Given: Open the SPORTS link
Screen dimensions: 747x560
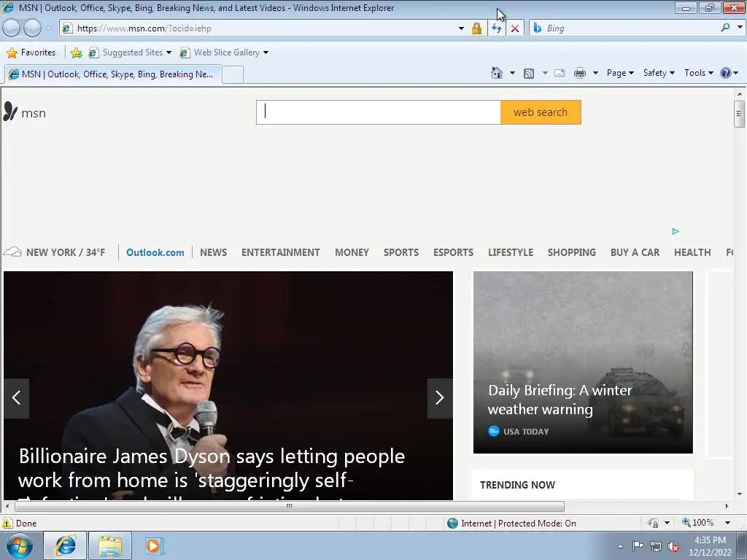Looking at the screenshot, I should pyautogui.click(x=401, y=252).
